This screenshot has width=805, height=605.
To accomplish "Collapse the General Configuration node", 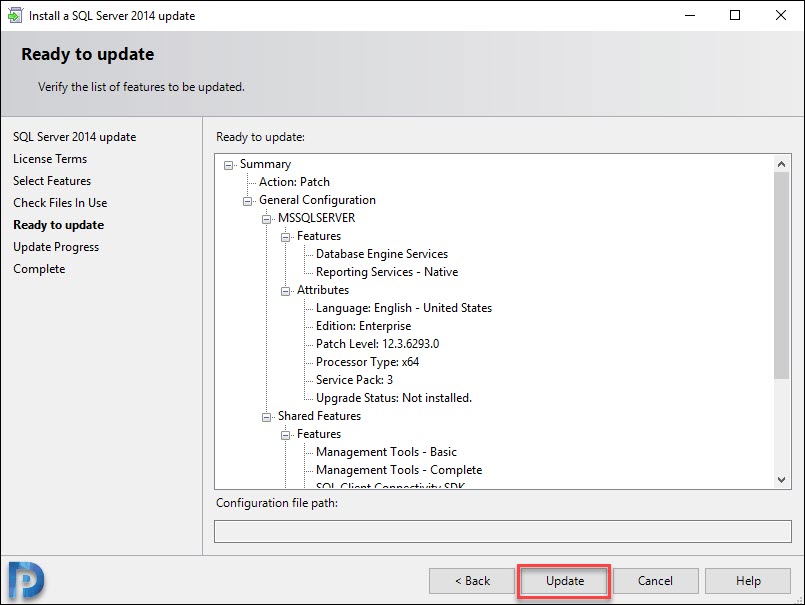I will 247,201.
